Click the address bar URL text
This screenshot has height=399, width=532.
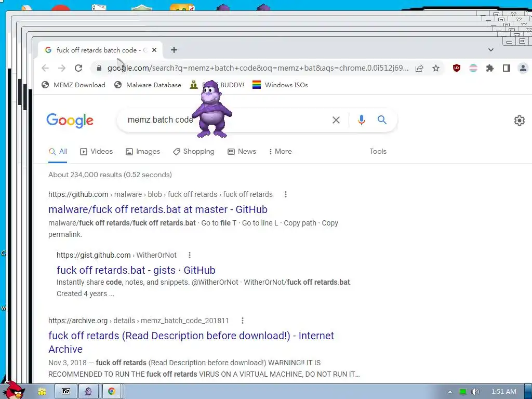pos(258,68)
